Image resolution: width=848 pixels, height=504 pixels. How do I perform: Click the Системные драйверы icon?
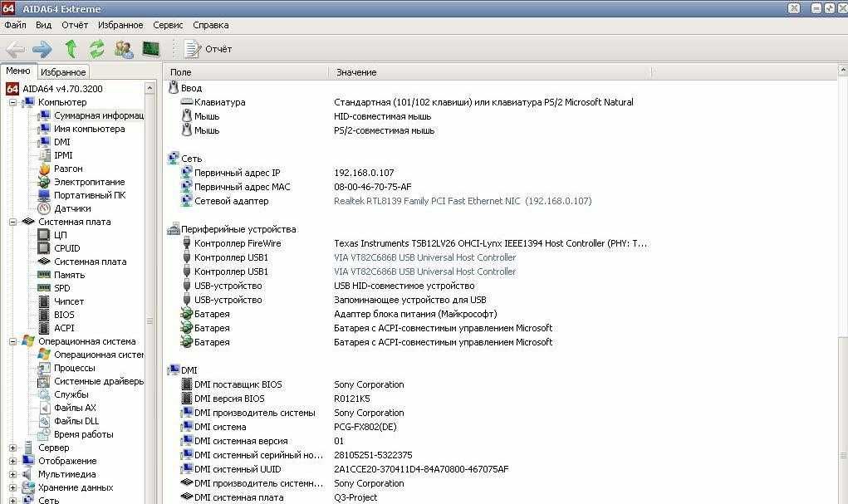[44, 381]
